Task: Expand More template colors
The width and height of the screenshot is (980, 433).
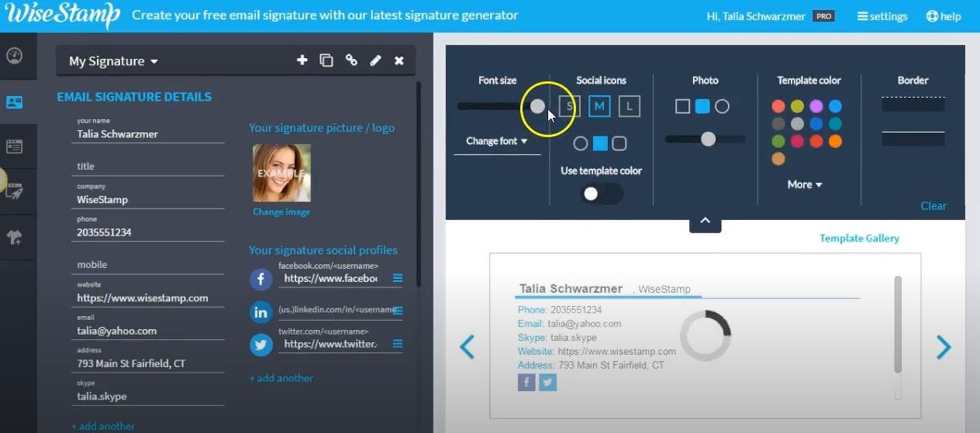Action: coord(805,184)
